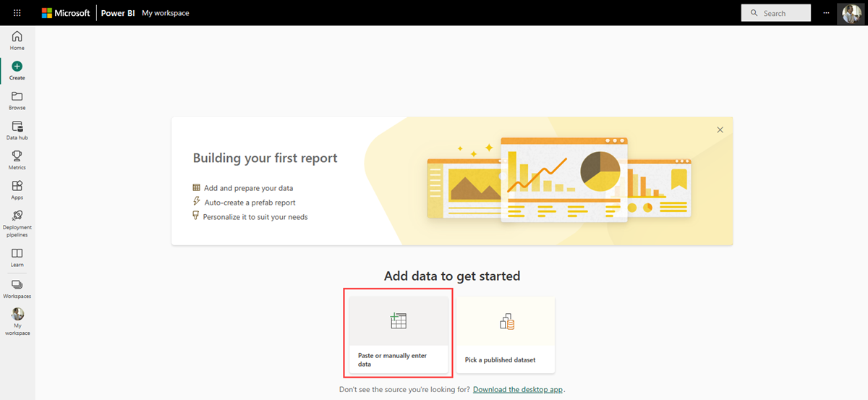Viewport: 868px width, 400px height.
Task: Click My workspace in top bar
Action: point(166,13)
